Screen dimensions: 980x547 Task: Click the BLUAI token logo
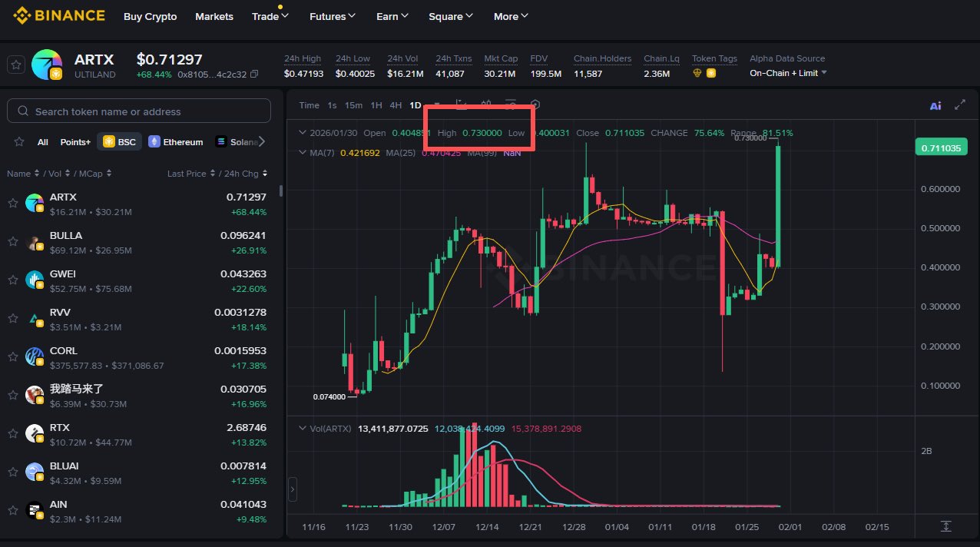[x=35, y=473]
